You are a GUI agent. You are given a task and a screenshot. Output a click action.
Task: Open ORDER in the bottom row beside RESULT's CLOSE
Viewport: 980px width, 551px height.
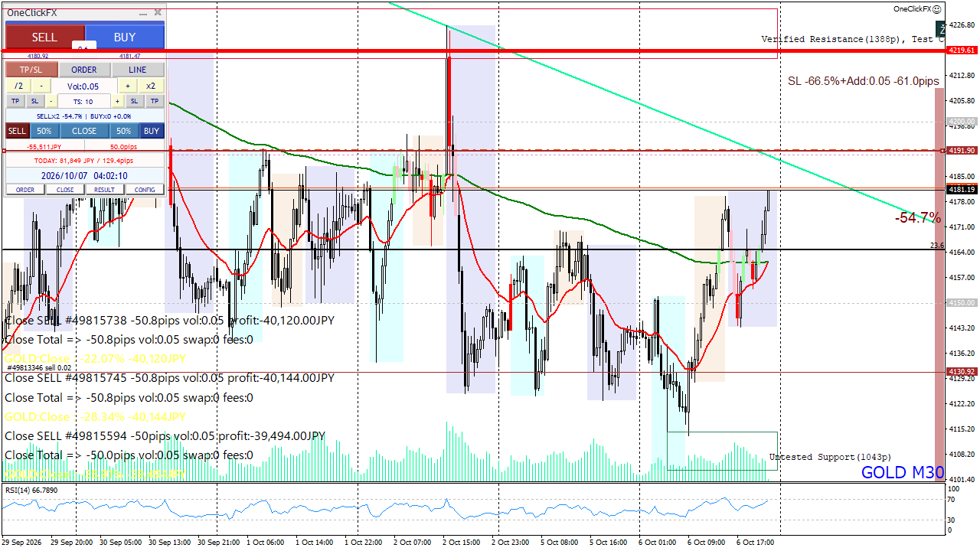click(x=25, y=190)
